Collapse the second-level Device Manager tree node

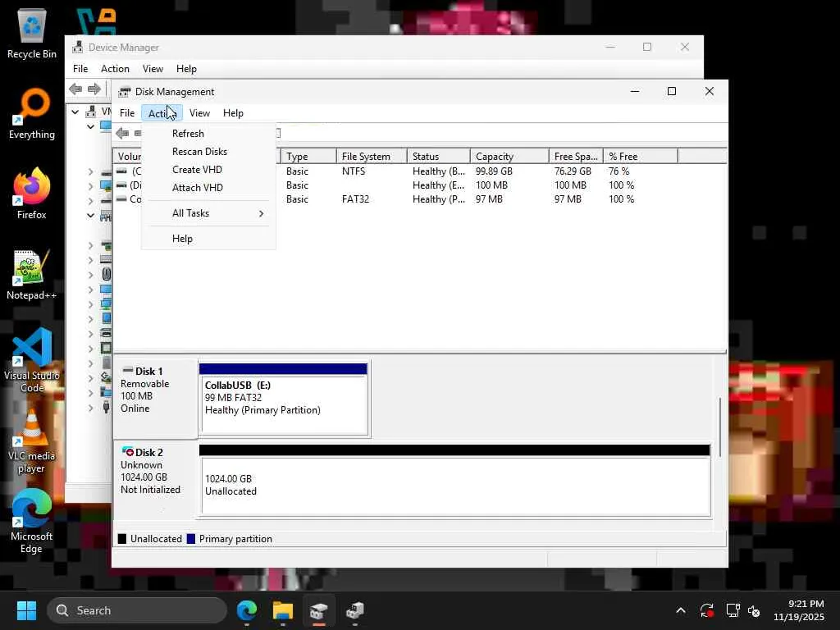tap(90, 127)
